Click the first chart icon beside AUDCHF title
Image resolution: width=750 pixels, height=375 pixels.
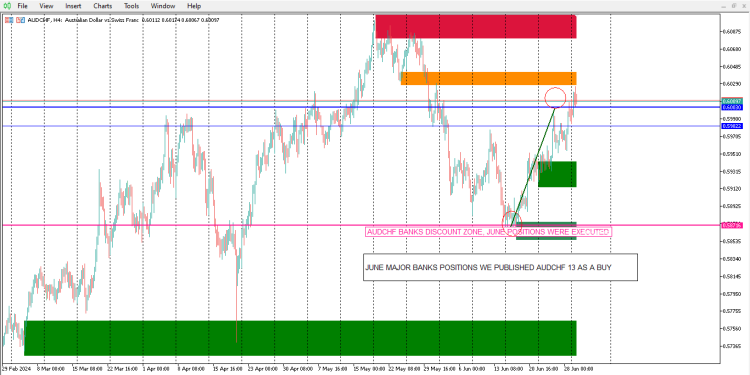pos(9,20)
